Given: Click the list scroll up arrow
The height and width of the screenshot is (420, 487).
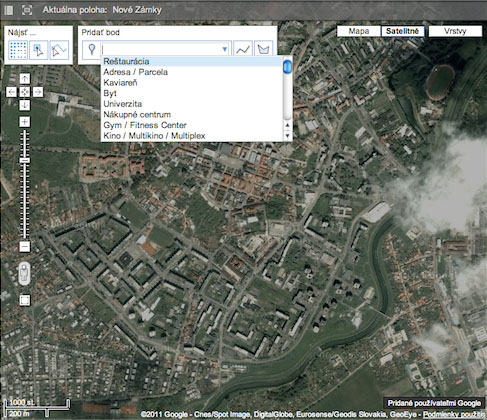Looking at the screenshot, I should point(287,125).
